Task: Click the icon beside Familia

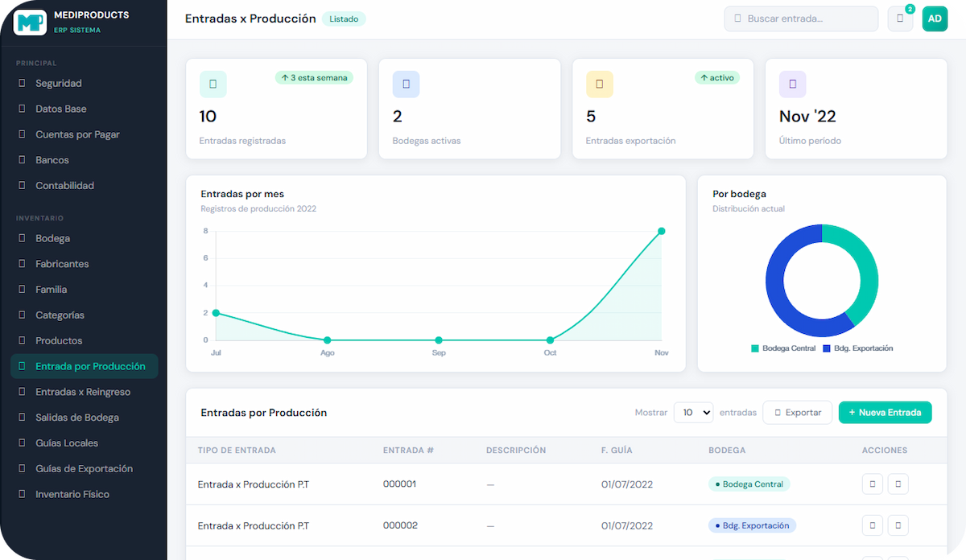Action: [22, 290]
